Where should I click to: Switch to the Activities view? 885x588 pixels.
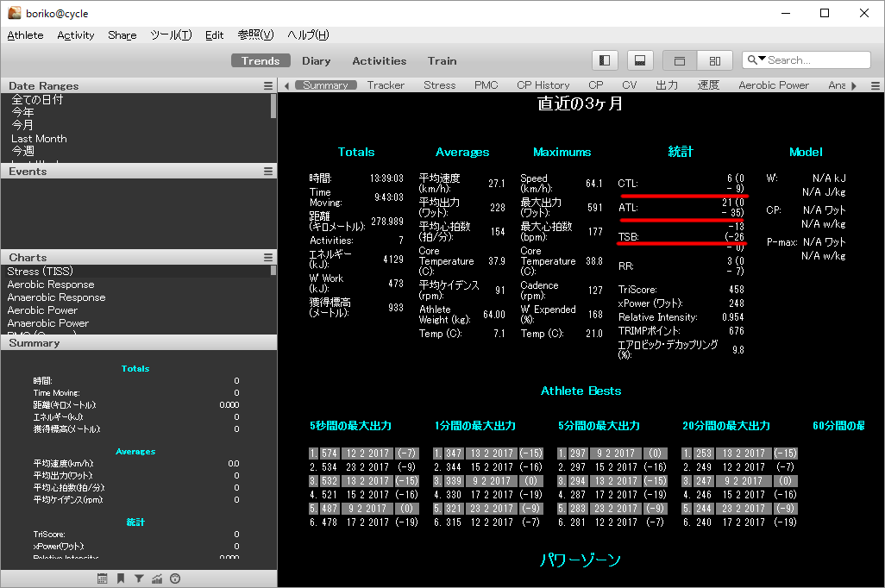tap(380, 60)
